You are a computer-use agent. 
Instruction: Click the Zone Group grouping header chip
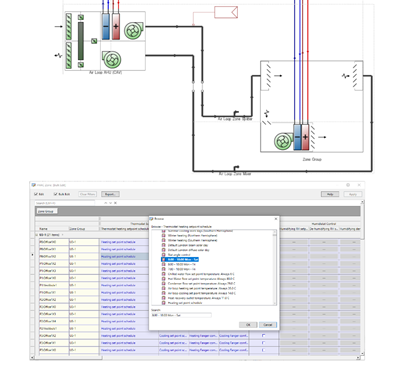46,211
